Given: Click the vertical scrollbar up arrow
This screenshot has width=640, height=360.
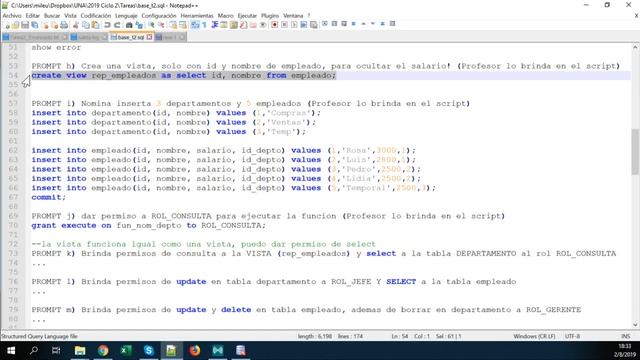Looking at the screenshot, I should [635, 48].
